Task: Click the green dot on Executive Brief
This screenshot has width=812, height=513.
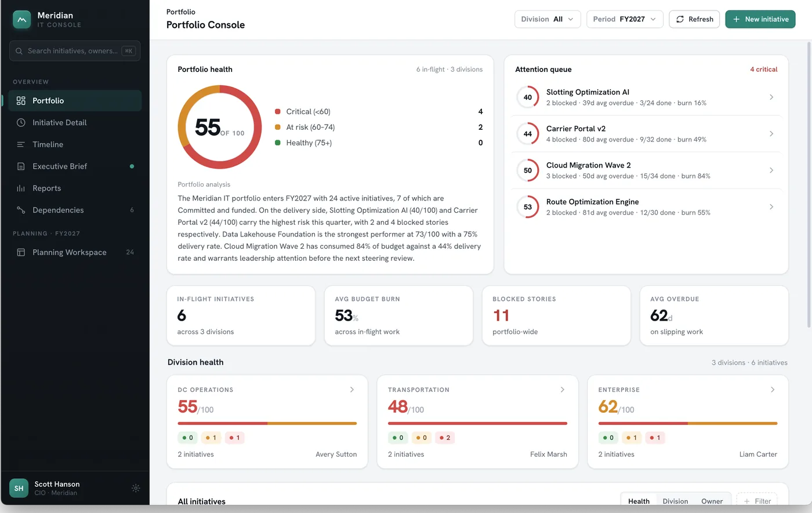Action: coord(132,166)
